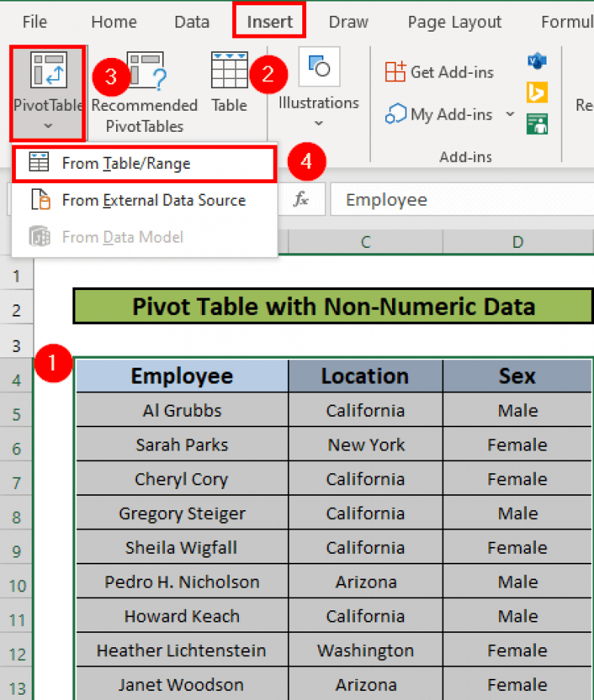This screenshot has height=700, width=594.
Task: Select the Howard Keach cell
Action: pyautogui.click(x=182, y=616)
